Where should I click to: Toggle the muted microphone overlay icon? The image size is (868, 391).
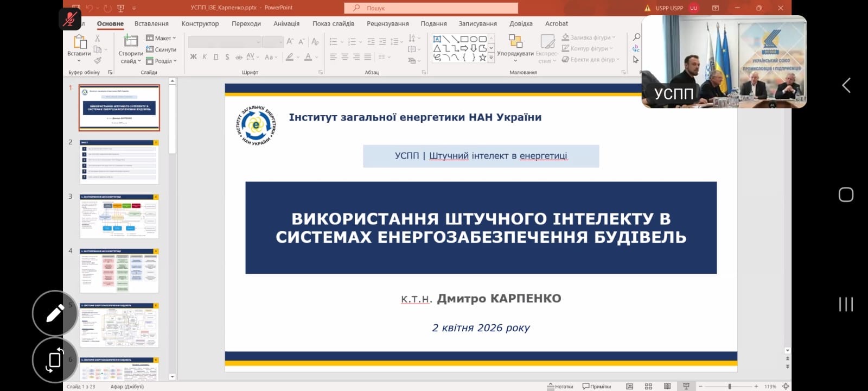pyautogui.click(x=70, y=20)
